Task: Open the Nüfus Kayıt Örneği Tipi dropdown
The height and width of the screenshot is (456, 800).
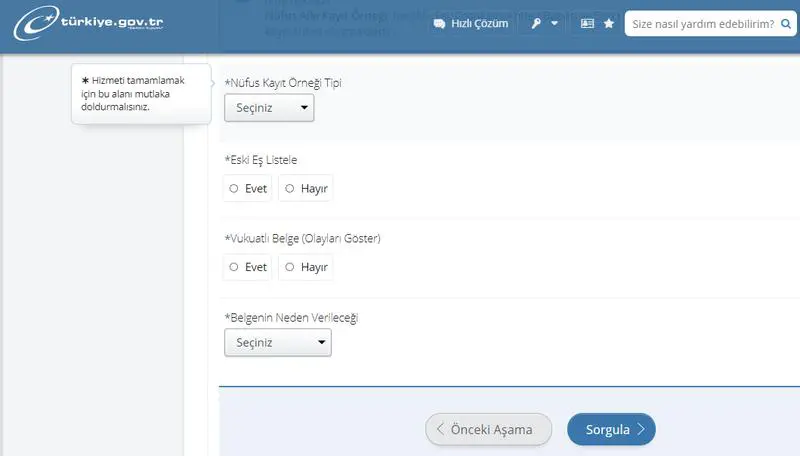Action: (x=269, y=108)
